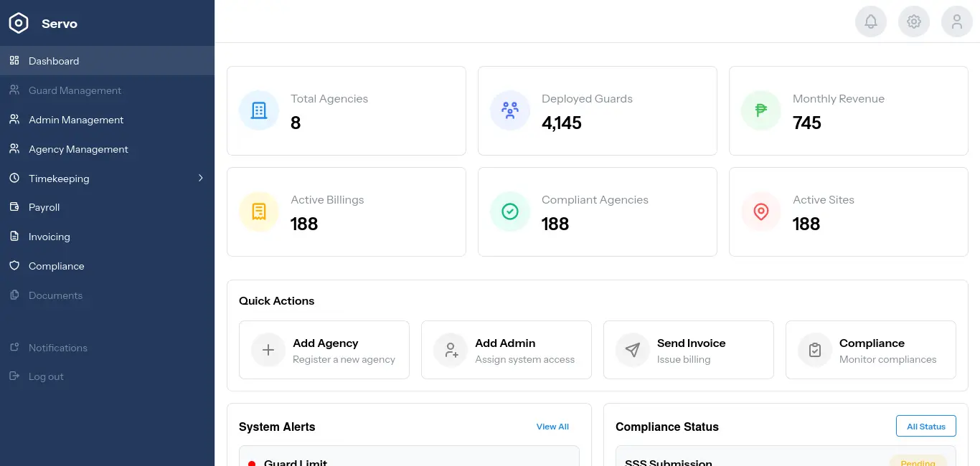
Task: Click the bell notification icon
Action: point(871,21)
